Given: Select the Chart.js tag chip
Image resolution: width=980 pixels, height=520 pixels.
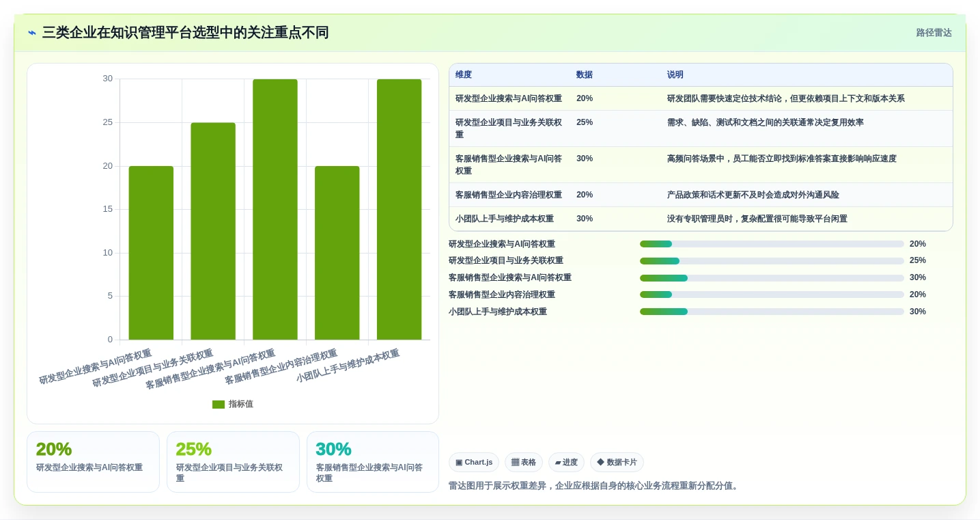Looking at the screenshot, I should click(x=474, y=463).
